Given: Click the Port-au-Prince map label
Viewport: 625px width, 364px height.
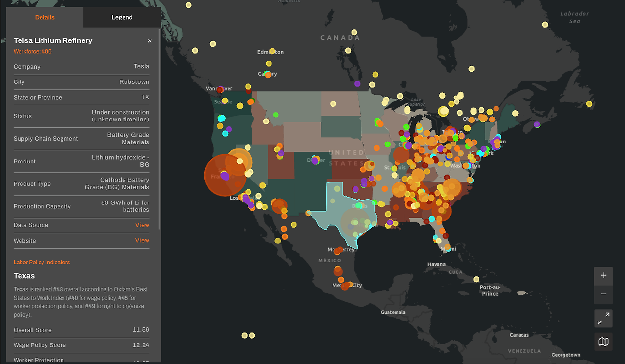Looking at the screenshot, I should pyautogui.click(x=490, y=290).
